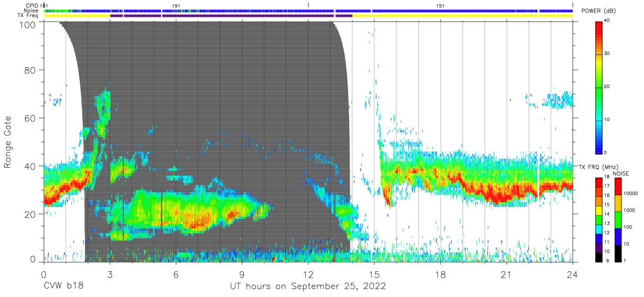This screenshot has height=297, width=644.
Task: Click the rainbow POWER color bar
Action: [599, 87]
